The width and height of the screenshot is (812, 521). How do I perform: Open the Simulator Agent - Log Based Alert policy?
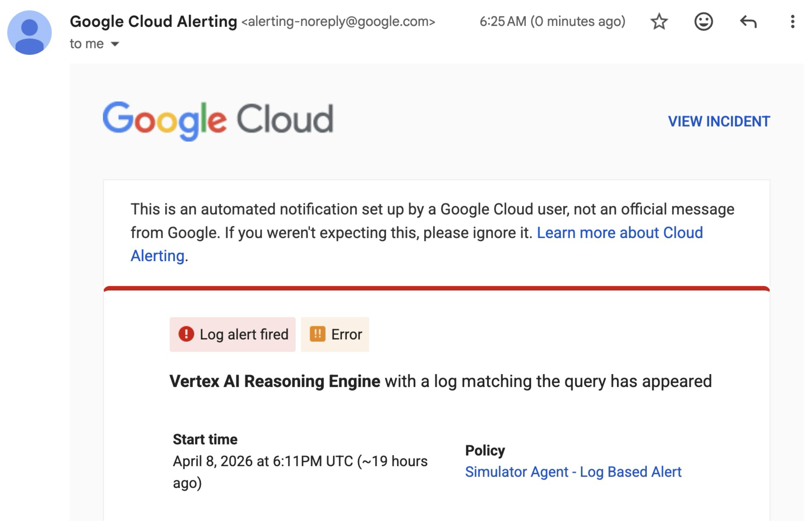(573, 472)
